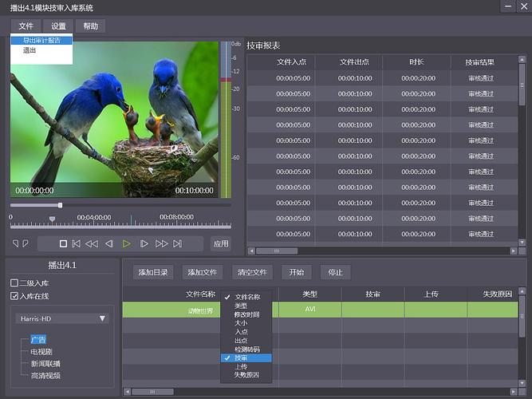The width and height of the screenshot is (532, 399).
Task: Set the in-point marker icon
Action: [16, 243]
